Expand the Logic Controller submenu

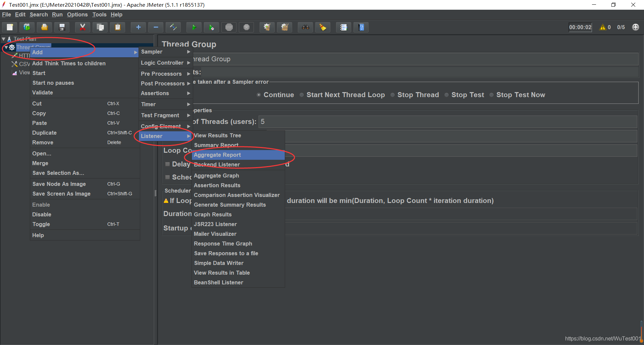pos(165,63)
